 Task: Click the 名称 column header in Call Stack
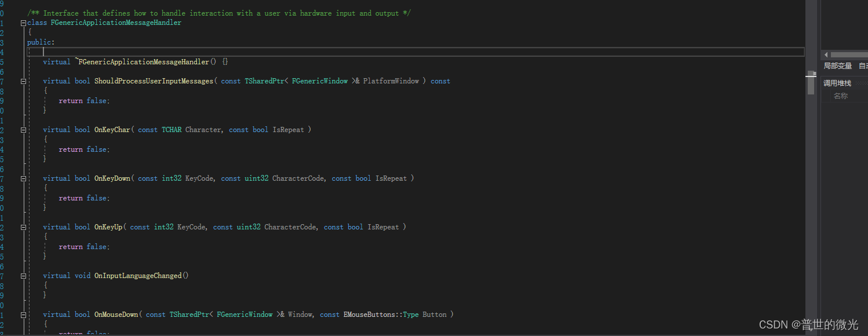click(x=841, y=96)
